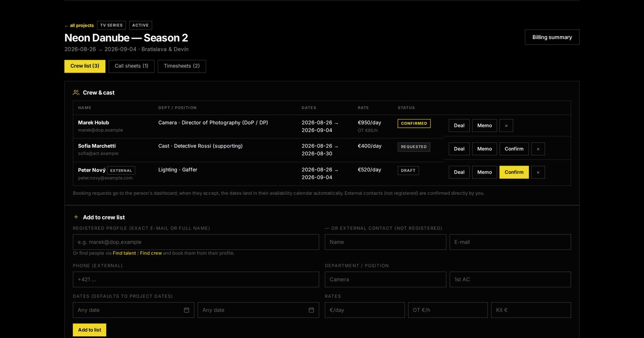Screen dimensions: 644x338
Task: Focus the external contact Name field
Action: pyautogui.click(x=385, y=242)
